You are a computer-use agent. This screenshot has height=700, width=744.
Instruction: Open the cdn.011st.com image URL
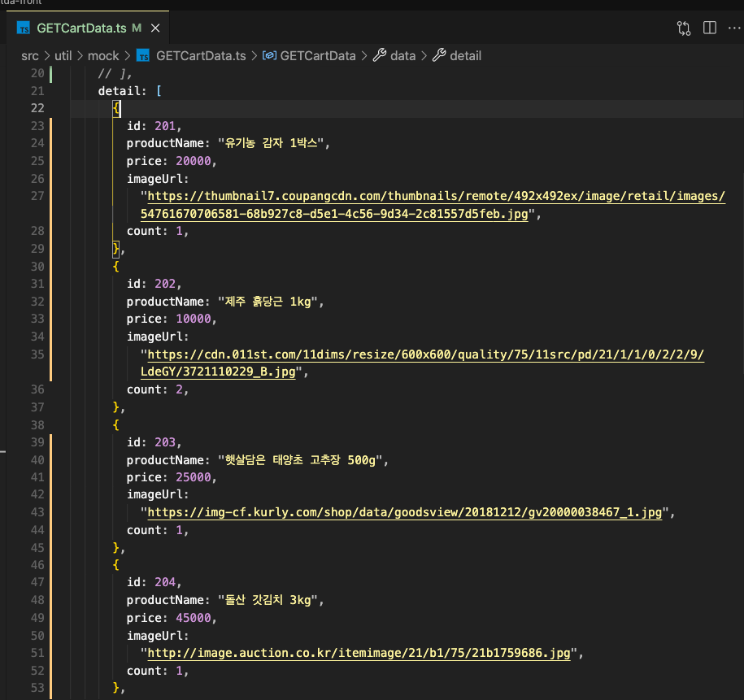coord(422,363)
